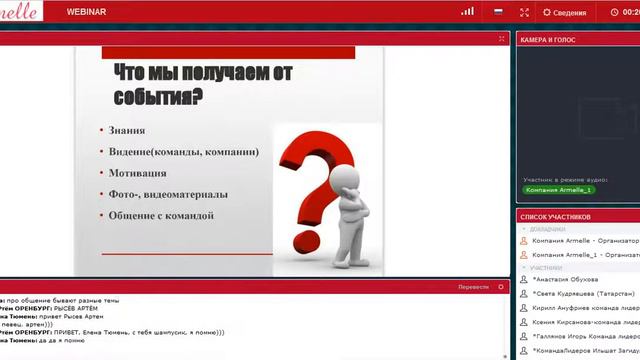640x360 pixels.
Task: Click the question mark figure image on slide
Action: pyautogui.click(x=327, y=200)
